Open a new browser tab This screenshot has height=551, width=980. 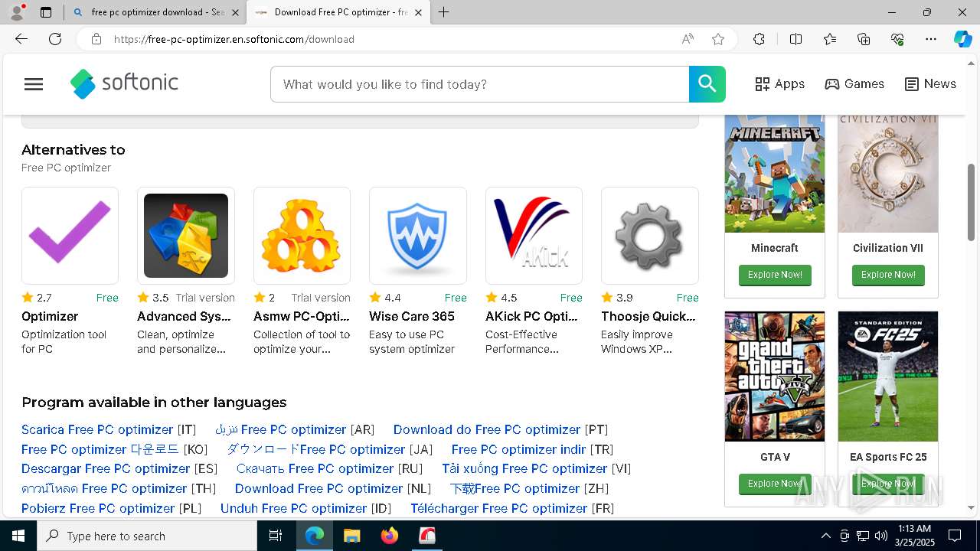[444, 12]
